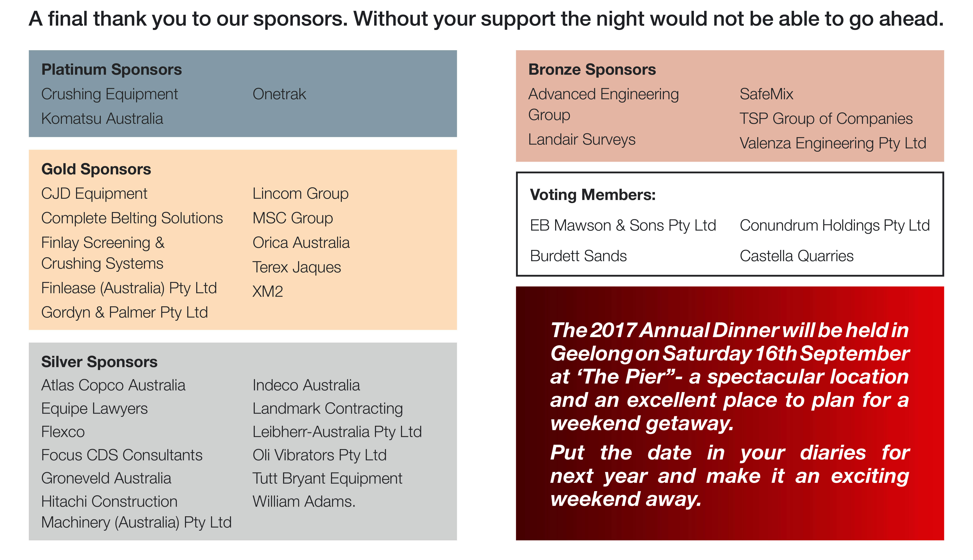Select Lincom Group sponsor name
The width and height of the screenshot is (973, 560).
(301, 194)
